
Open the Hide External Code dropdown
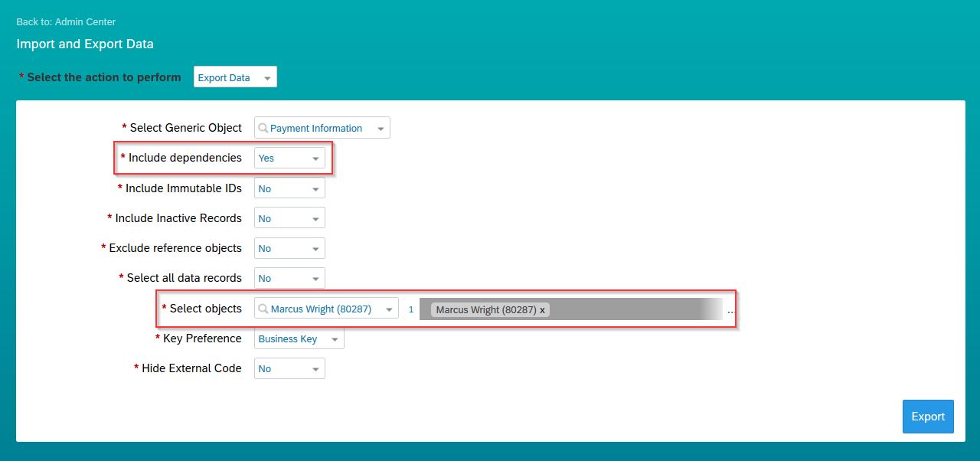point(289,368)
